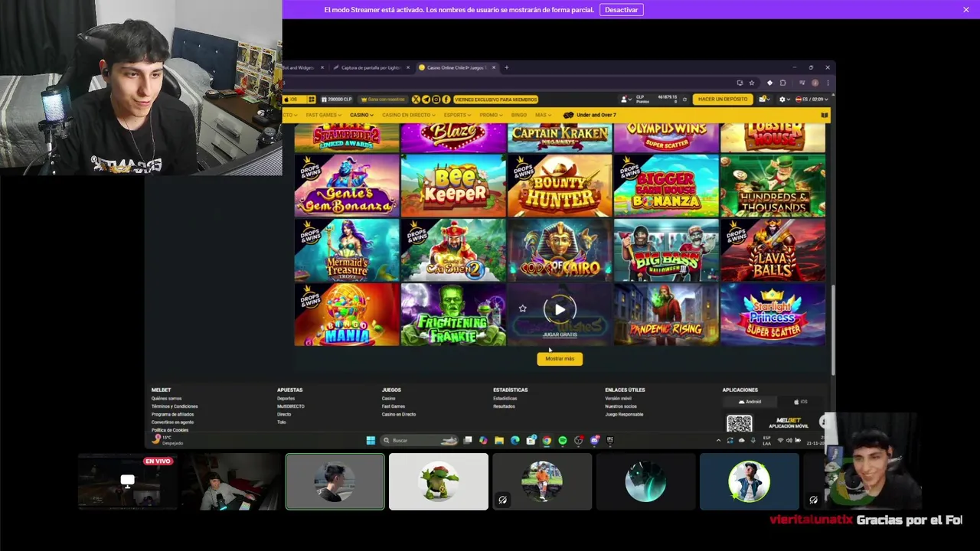Image resolution: width=980 pixels, height=551 pixels.
Task: Open the browser extensions puzzle icon
Action: pos(782,83)
